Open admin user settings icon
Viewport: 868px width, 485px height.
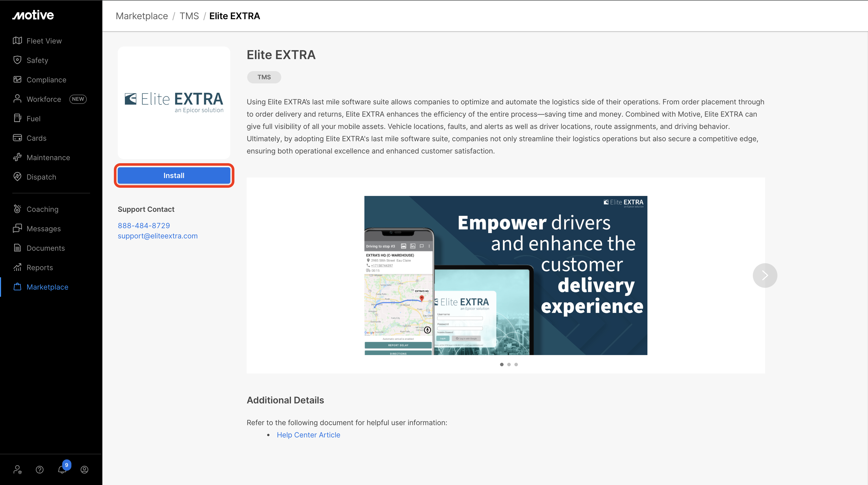tap(17, 469)
